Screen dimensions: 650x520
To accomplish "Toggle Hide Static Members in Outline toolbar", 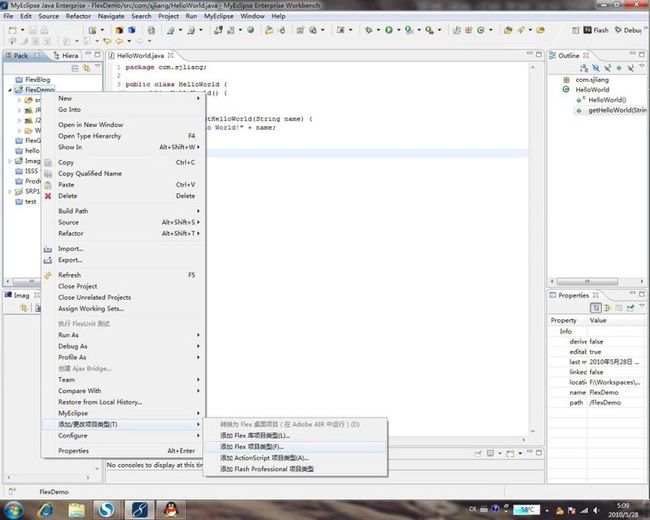I will pyautogui.click(x=607, y=68).
